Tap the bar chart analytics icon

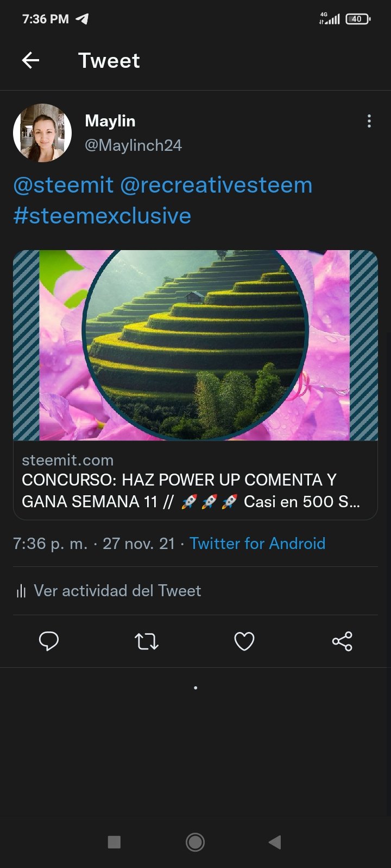tap(21, 591)
